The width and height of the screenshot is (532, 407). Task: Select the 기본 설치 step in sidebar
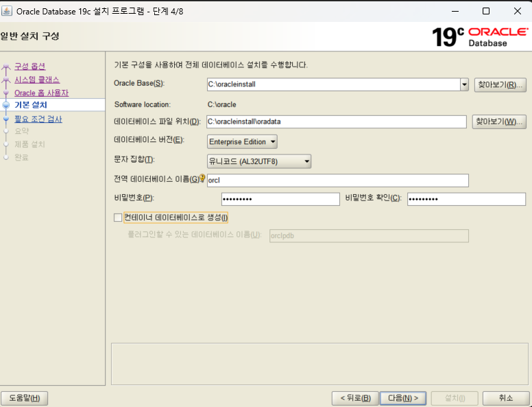31,105
